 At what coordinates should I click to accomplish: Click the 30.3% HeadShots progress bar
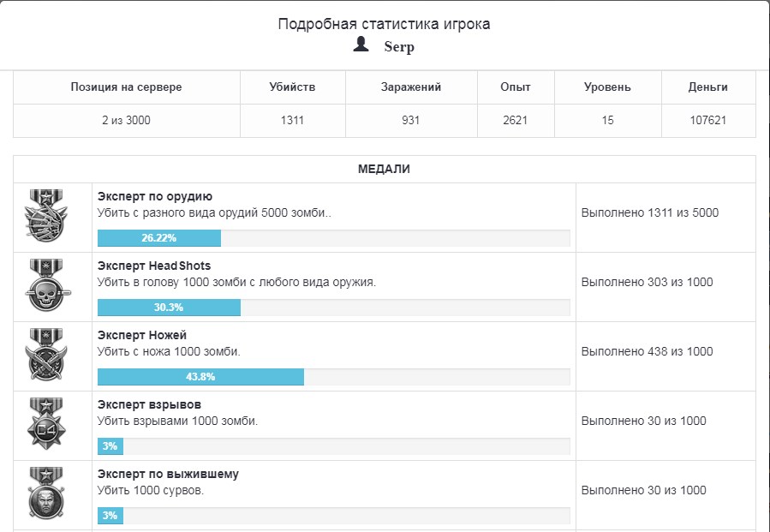[x=334, y=308]
